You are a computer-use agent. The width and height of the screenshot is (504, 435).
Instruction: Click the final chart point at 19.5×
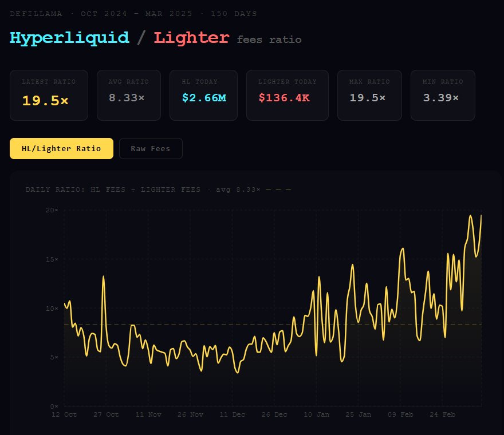(x=481, y=215)
